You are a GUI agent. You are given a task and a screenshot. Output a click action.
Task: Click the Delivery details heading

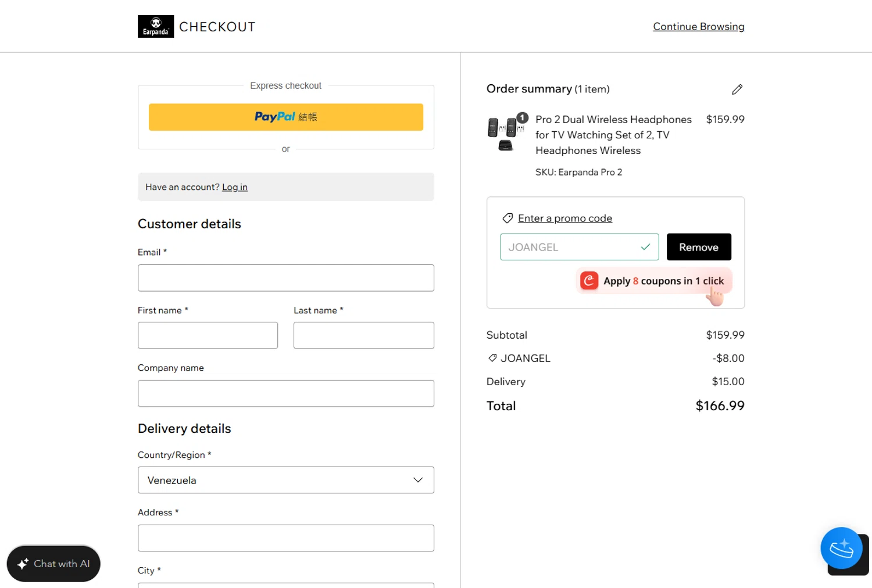pyautogui.click(x=184, y=428)
